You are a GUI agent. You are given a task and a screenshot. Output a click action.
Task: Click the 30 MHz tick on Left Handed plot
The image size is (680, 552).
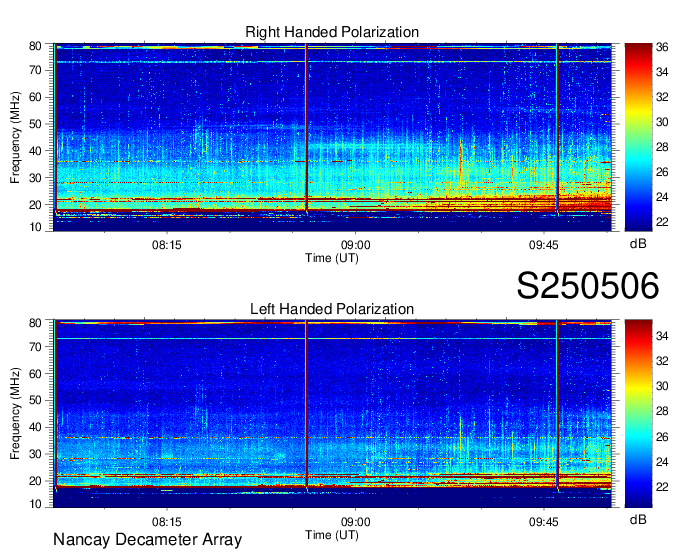point(35,454)
